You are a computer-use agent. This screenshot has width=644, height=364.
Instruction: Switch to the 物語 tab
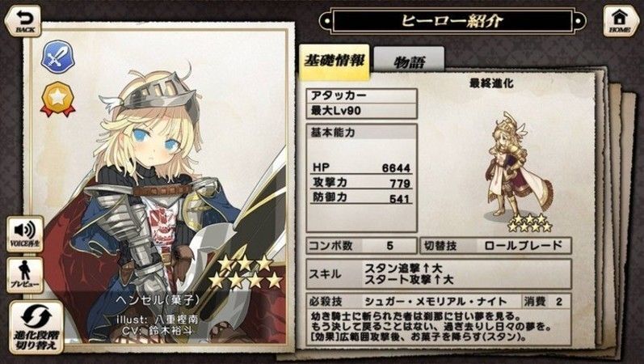(x=409, y=61)
